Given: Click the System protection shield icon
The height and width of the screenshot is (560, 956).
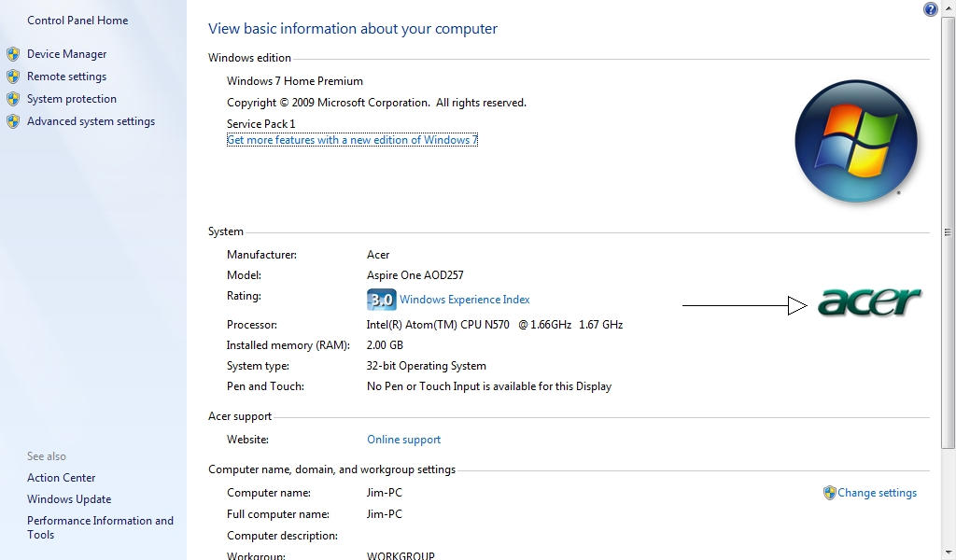Looking at the screenshot, I should click(x=13, y=99).
